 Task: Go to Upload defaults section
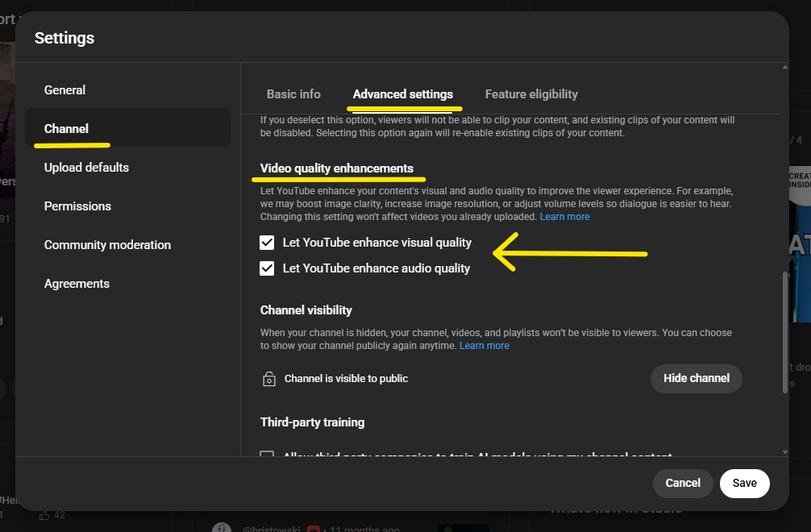click(x=86, y=168)
